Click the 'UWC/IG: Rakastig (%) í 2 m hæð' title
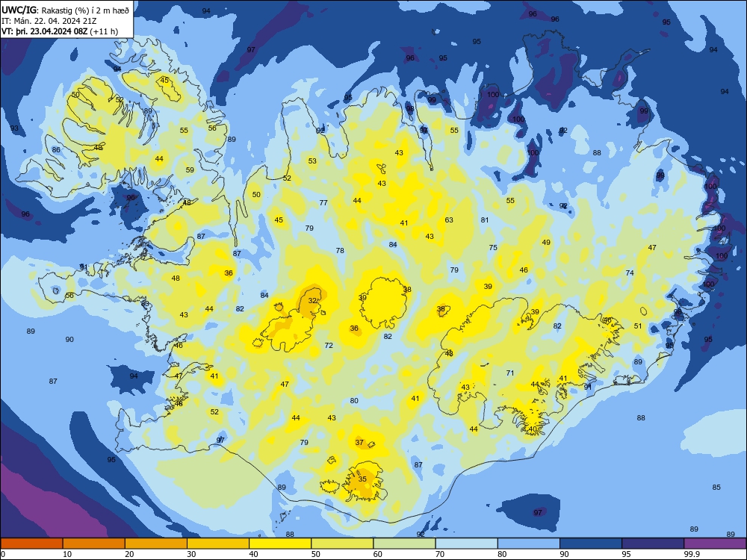 [x=65, y=10]
